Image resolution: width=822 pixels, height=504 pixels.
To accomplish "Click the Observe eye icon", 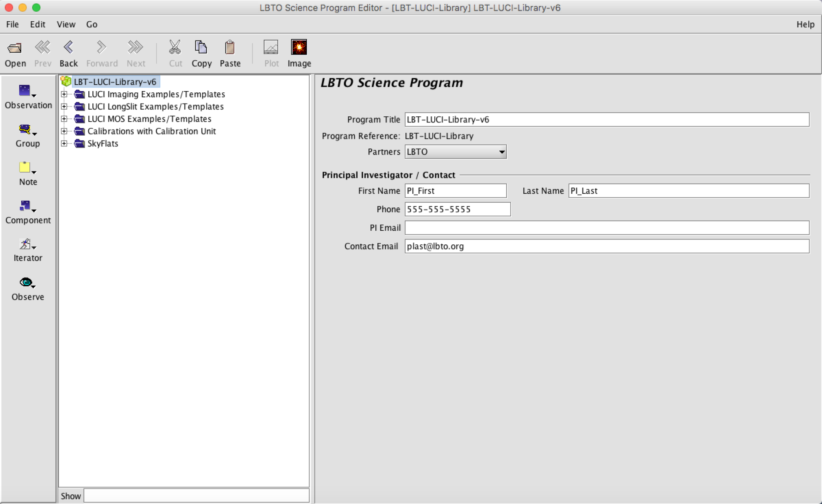I will [26, 282].
